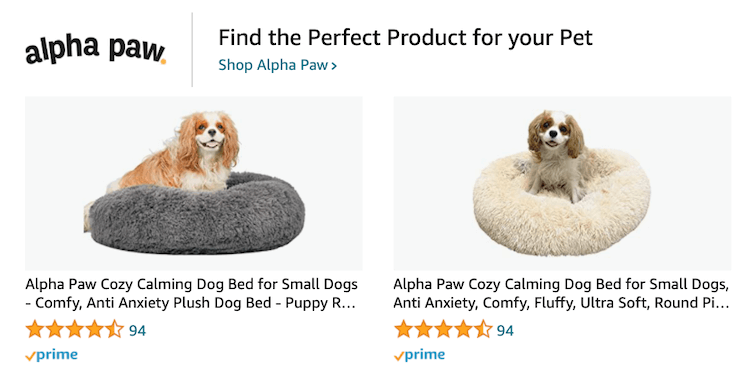This screenshot has width=750, height=384.
Task: Click the puppy sitting in the cream bed
Action: 556,154
